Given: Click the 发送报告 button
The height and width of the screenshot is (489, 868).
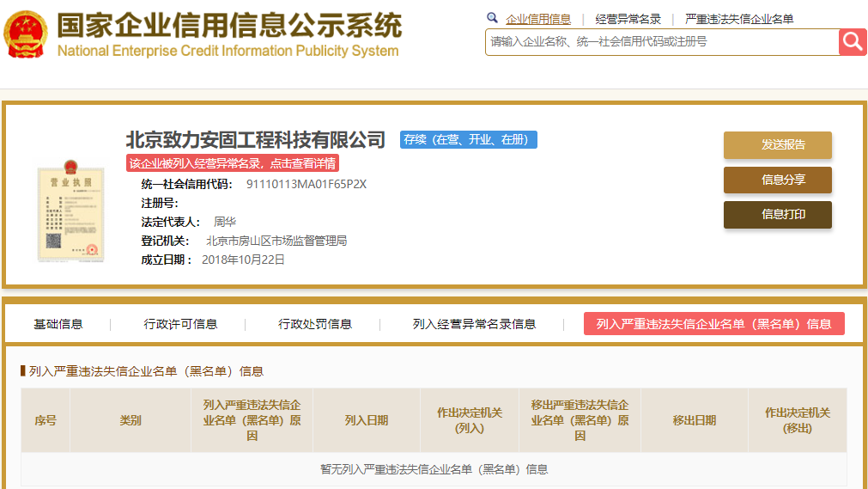Looking at the screenshot, I should 778,145.
